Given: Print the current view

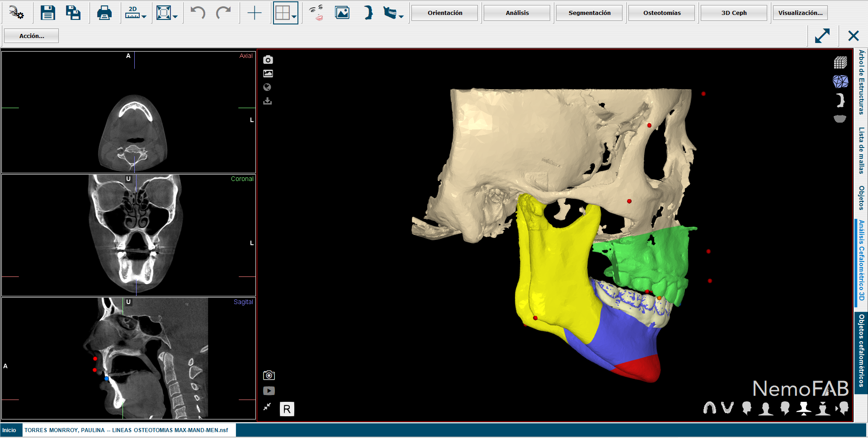Looking at the screenshot, I should point(104,13).
